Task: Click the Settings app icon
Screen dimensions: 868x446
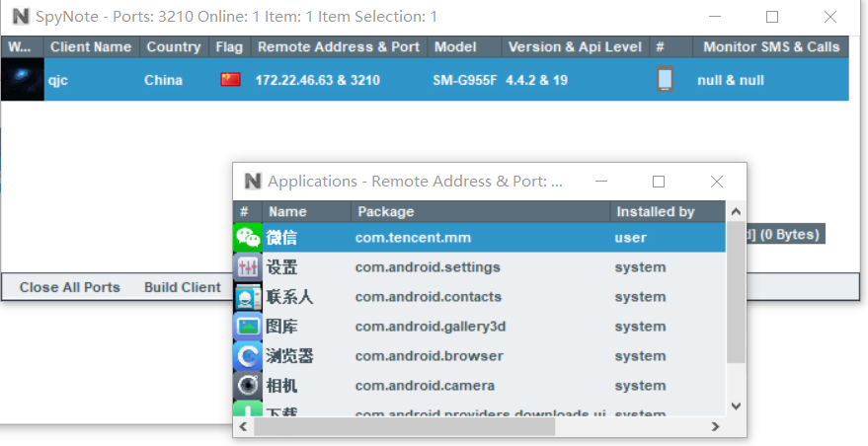Action: (x=248, y=267)
